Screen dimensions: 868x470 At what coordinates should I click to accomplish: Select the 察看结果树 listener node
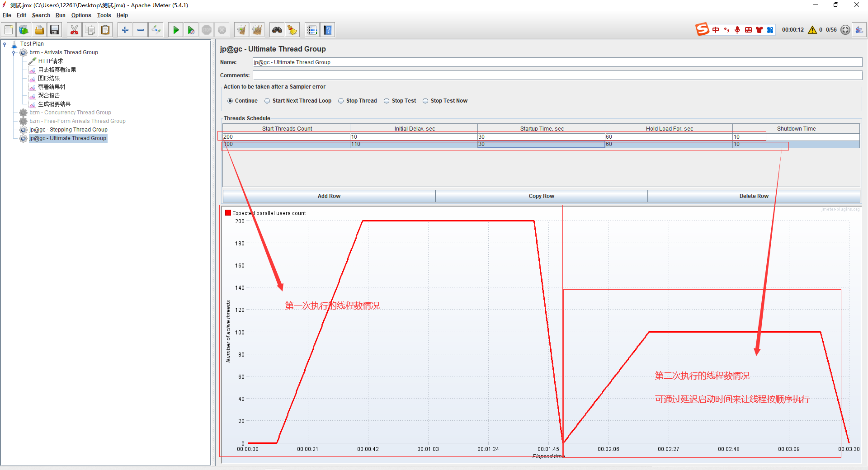click(x=52, y=87)
